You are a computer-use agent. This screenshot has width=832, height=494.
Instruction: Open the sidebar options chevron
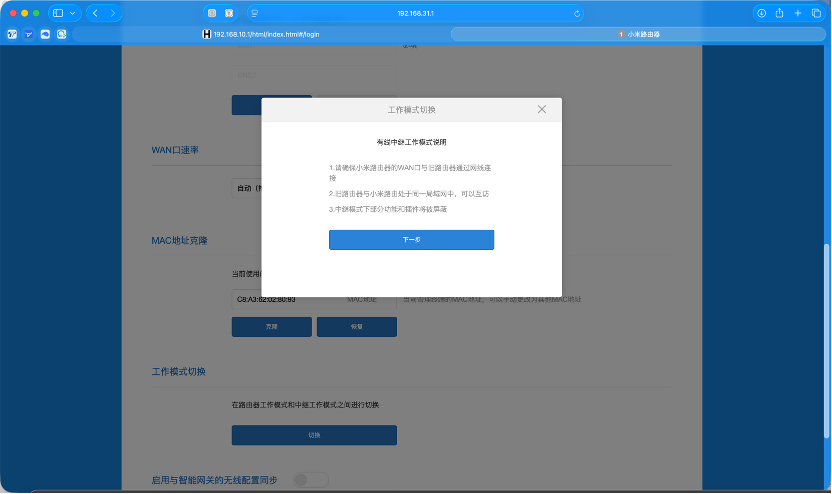tap(72, 13)
